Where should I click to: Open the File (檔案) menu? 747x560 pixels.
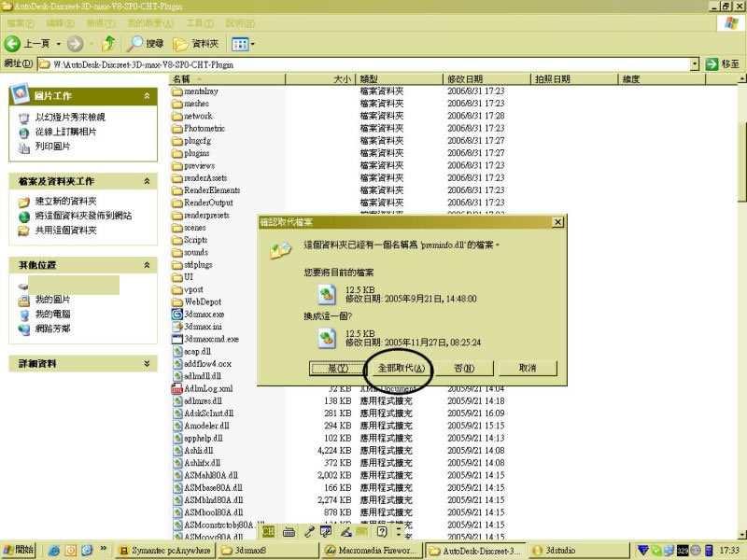point(21,23)
